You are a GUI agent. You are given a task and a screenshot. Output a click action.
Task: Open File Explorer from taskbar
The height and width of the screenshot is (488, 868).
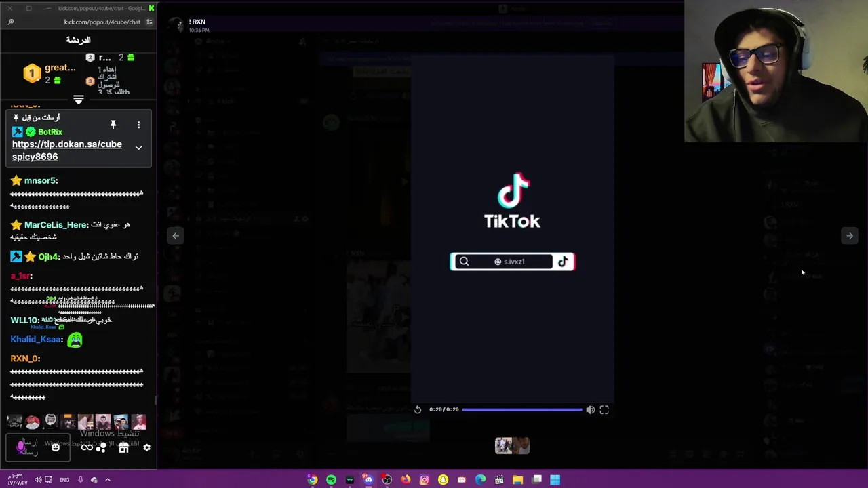[517, 480]
